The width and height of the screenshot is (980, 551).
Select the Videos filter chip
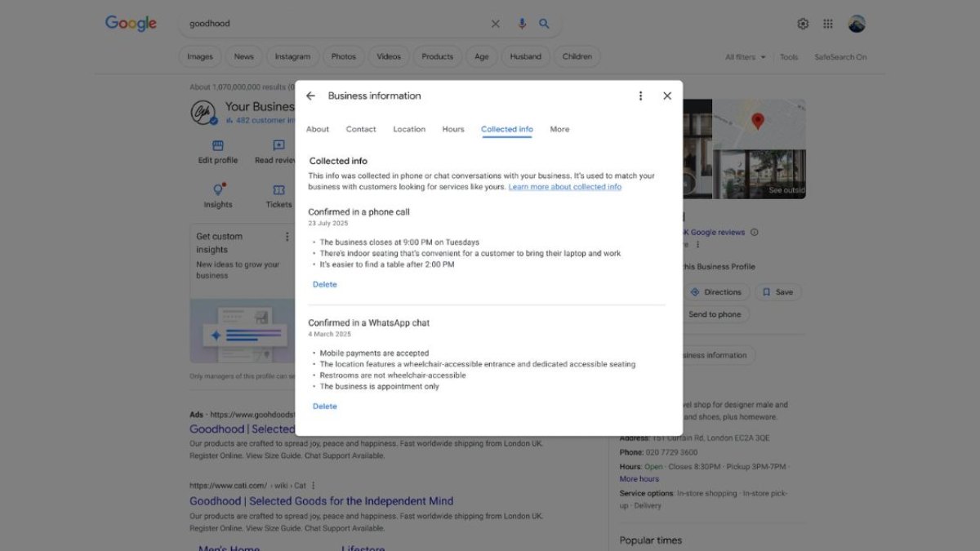[389, 56]
